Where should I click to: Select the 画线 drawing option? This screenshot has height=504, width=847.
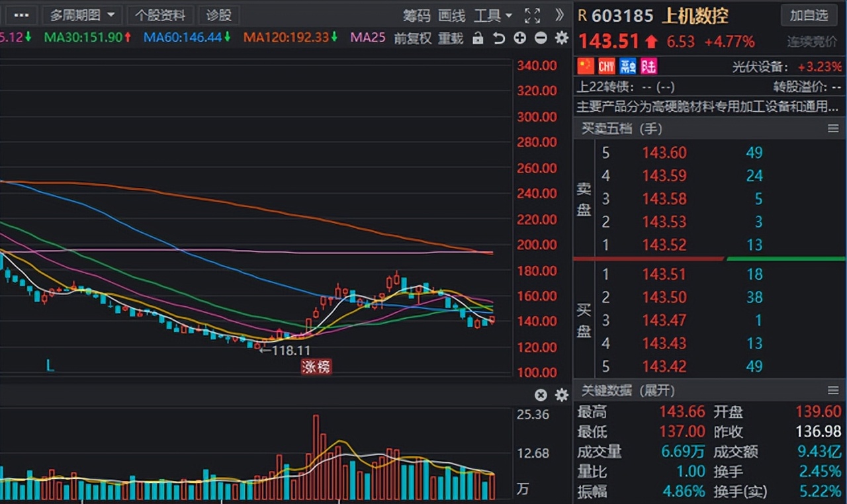452,15
